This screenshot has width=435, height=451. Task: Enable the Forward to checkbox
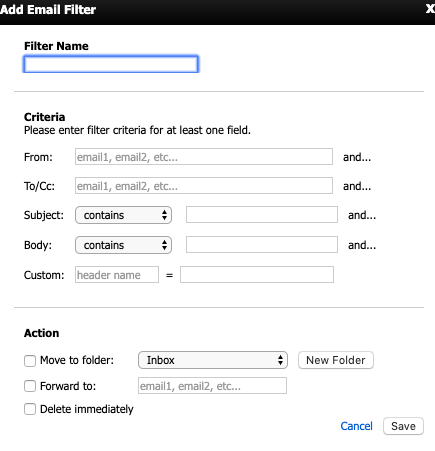(x=30, y=386)
